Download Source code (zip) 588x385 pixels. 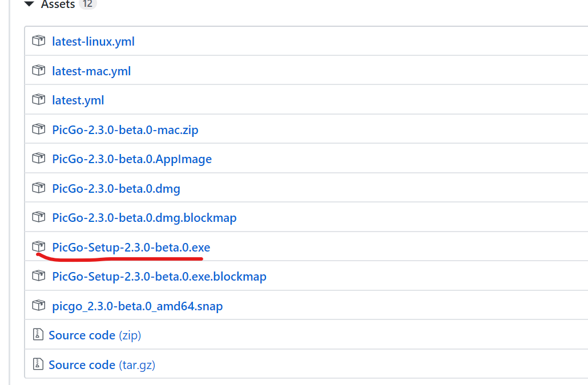click(95, 335)
